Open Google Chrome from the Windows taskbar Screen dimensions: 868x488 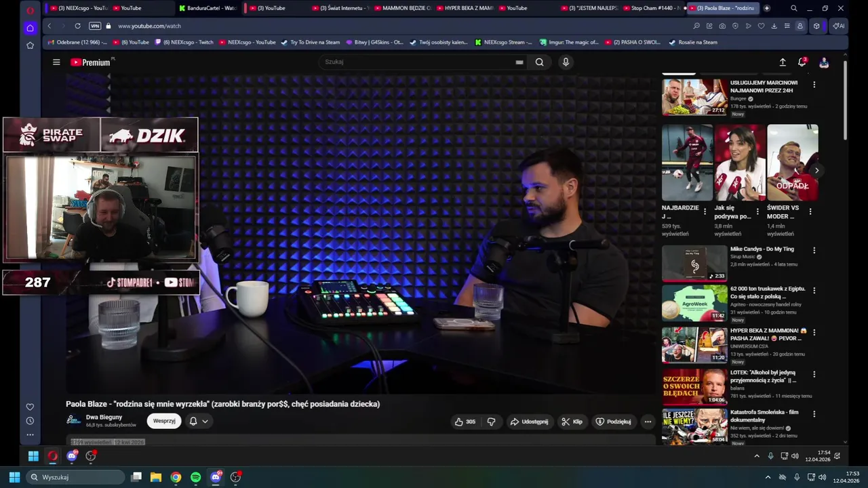coord(176,477)
